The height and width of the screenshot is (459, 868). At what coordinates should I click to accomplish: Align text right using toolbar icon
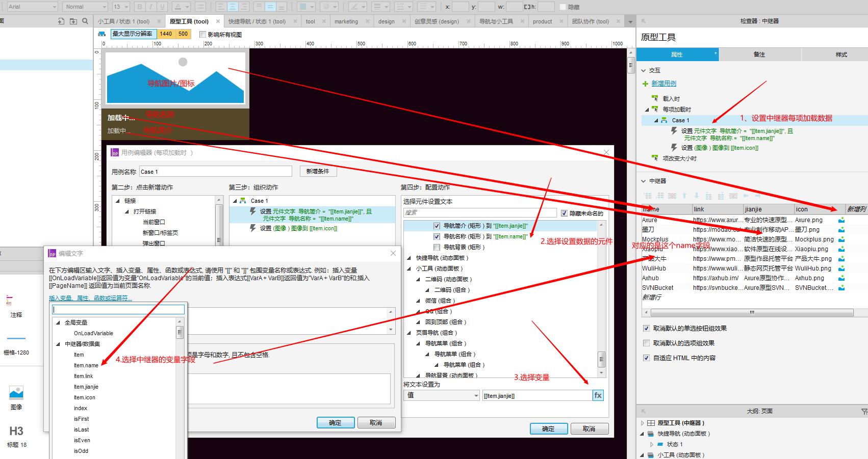coord(244,7)
